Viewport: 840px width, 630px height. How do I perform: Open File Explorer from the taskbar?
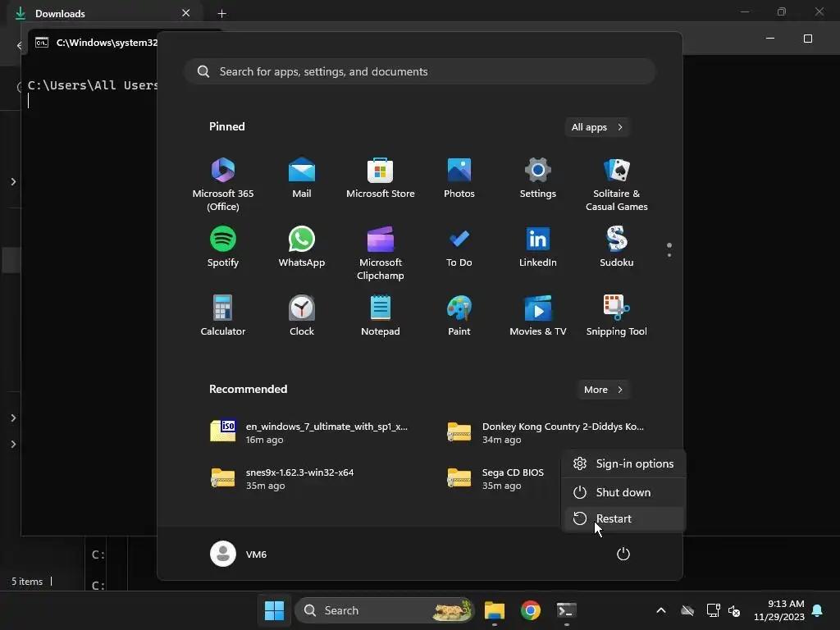point(495,610)
